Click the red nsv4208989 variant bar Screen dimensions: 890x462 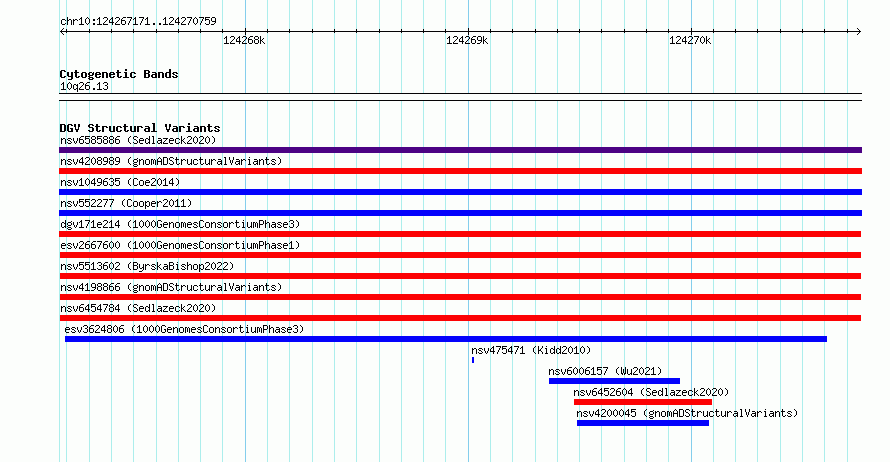pos(460,171)
